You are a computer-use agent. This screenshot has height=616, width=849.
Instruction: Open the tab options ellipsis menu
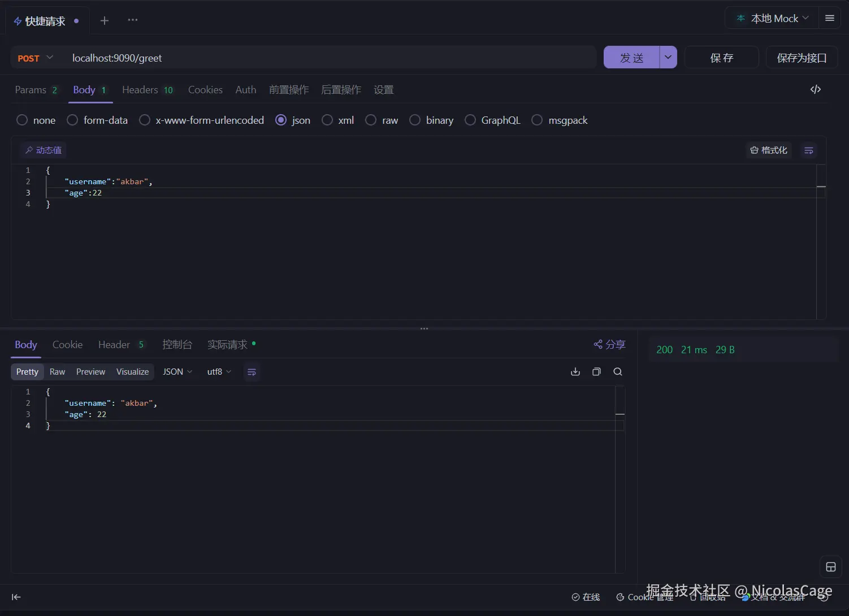tap(133, 20)
